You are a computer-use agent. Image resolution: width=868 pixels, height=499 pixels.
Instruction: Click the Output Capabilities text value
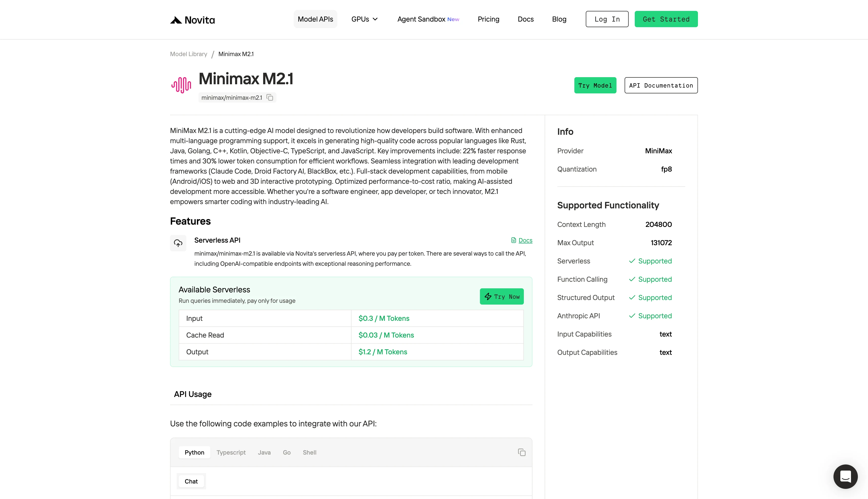point(665,352)
